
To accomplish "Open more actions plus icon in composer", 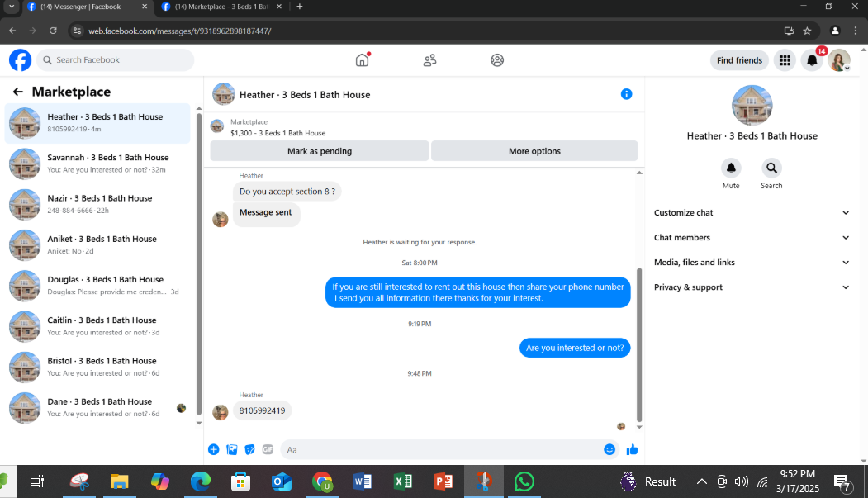I will (x=214, y=449).
